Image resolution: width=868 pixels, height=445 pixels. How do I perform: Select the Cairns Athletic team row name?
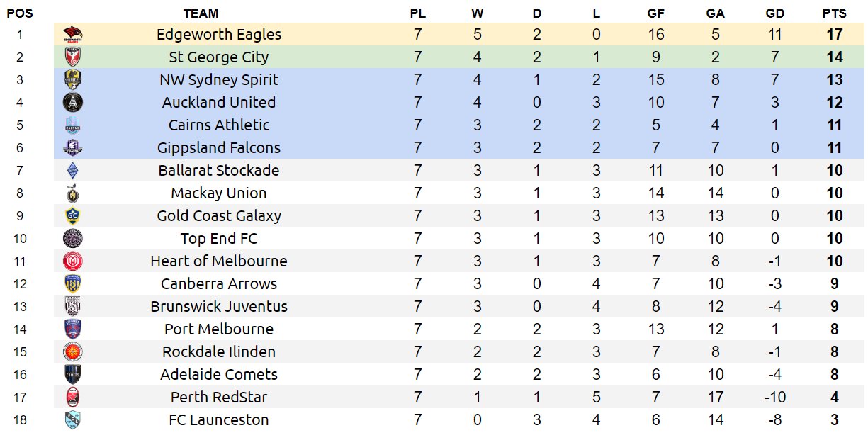[x=219, y=125]
